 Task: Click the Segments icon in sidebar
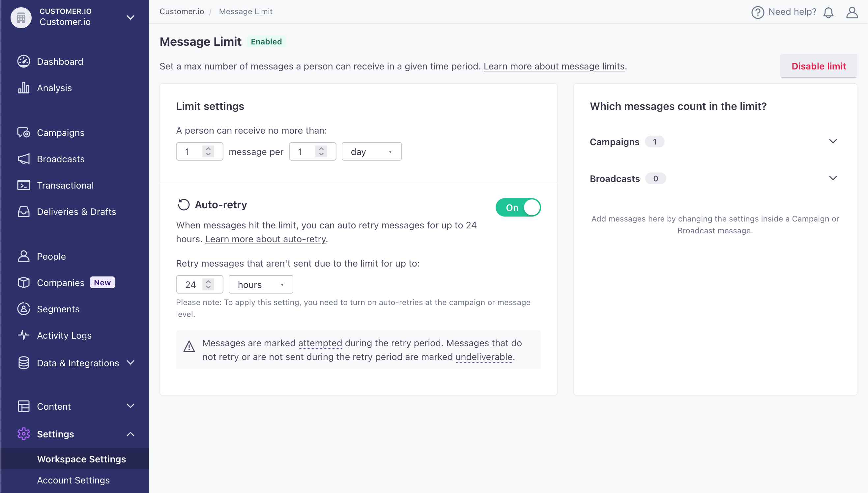coord(23,309)
